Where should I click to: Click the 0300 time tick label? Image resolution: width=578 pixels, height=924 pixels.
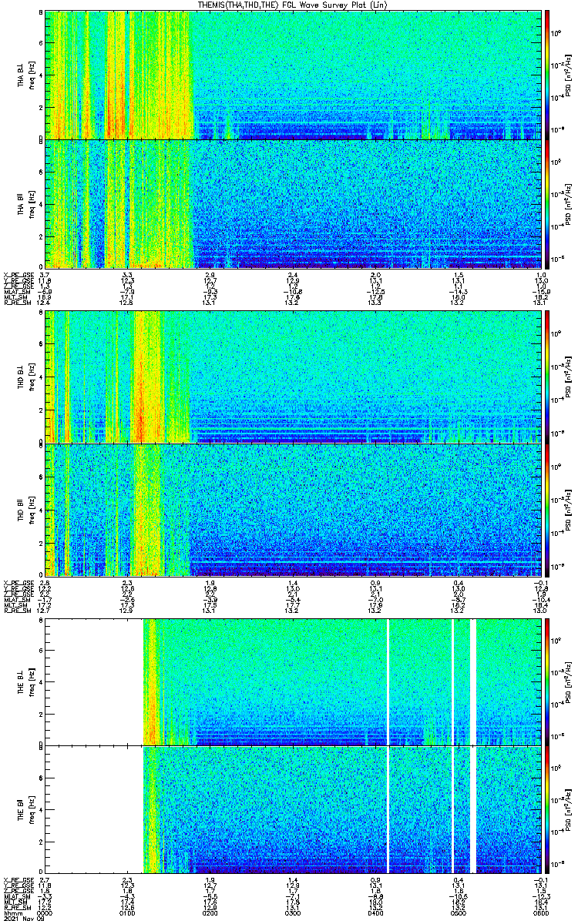click(x=294, y=912)
